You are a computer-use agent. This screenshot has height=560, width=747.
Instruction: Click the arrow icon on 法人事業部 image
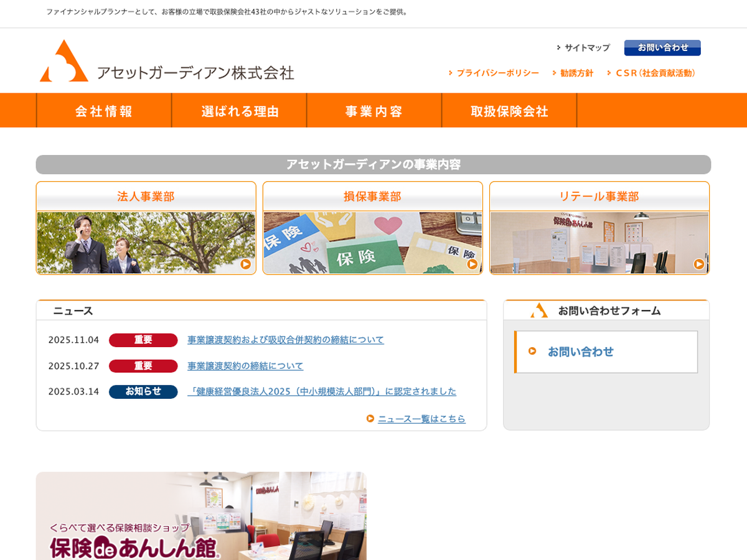246,264
